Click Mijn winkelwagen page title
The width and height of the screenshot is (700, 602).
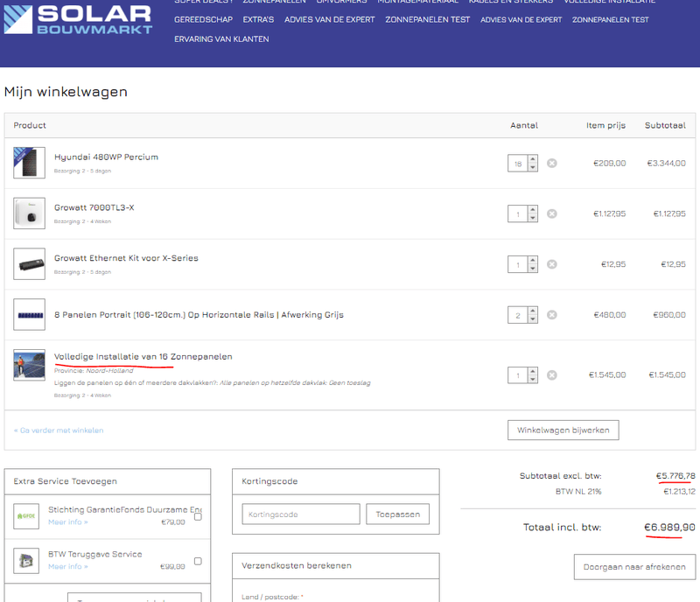coord(66,92)
